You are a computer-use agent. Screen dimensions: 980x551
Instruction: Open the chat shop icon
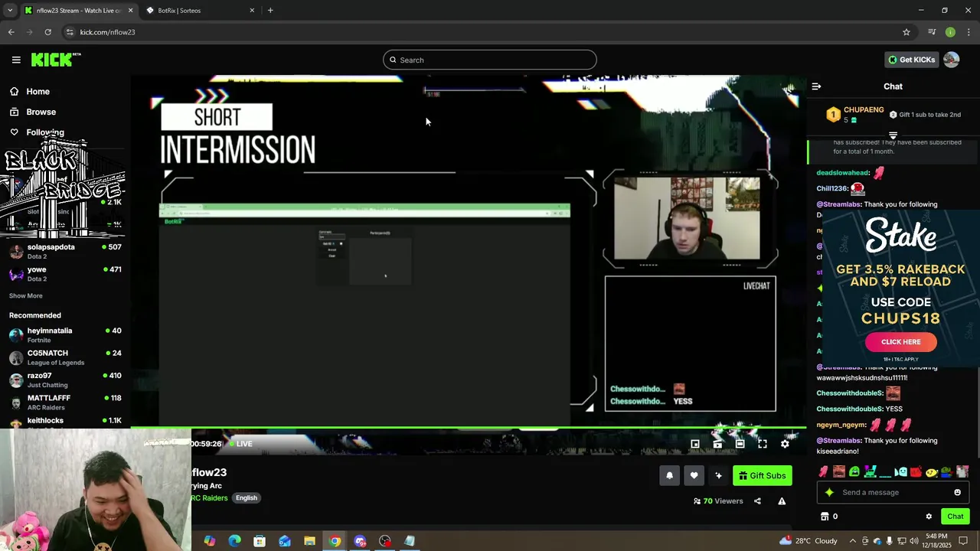coord(825,517)
